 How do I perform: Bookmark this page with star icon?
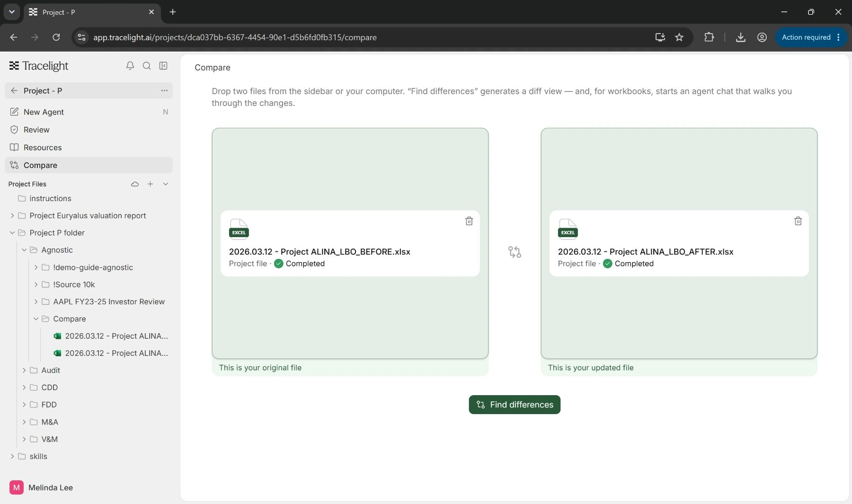679,37
